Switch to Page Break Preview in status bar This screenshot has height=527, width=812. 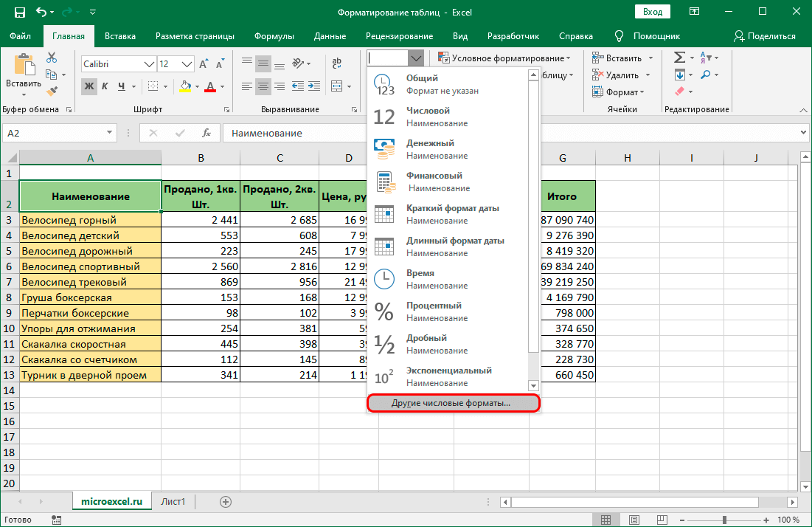(662, 520)
